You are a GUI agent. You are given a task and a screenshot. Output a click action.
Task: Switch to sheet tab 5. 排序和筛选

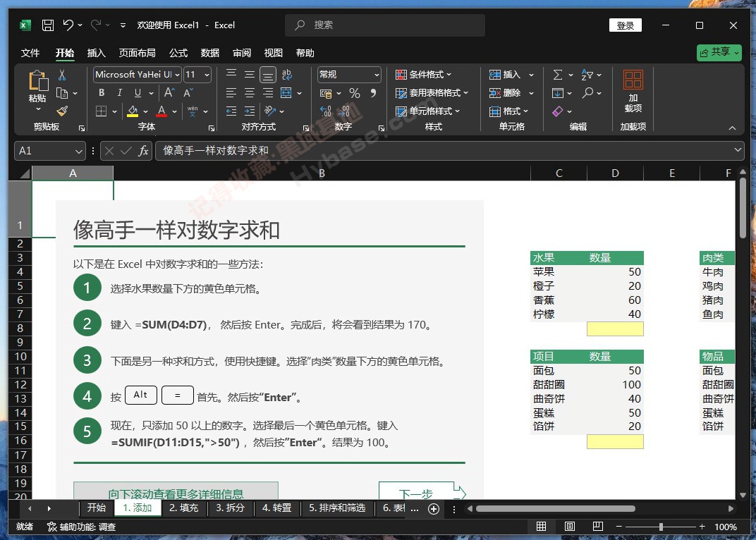pyautogui.click(x=337, y=508)
